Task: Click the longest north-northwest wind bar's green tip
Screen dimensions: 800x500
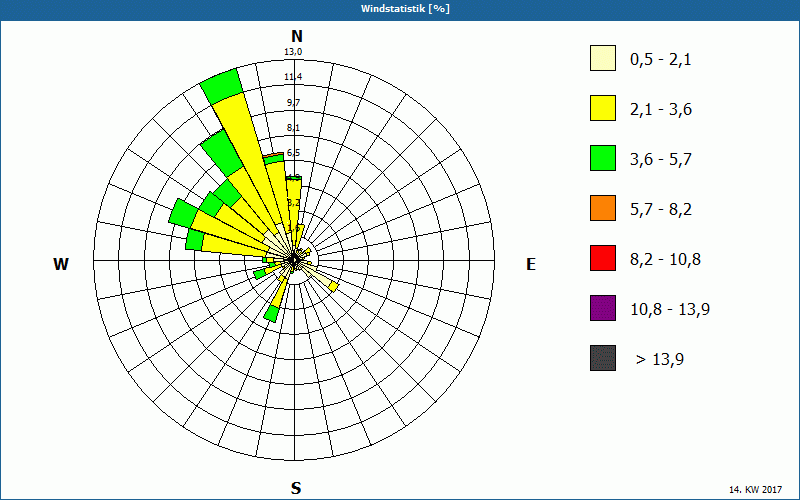Action: pyautogui.click(x=221, y=86)
